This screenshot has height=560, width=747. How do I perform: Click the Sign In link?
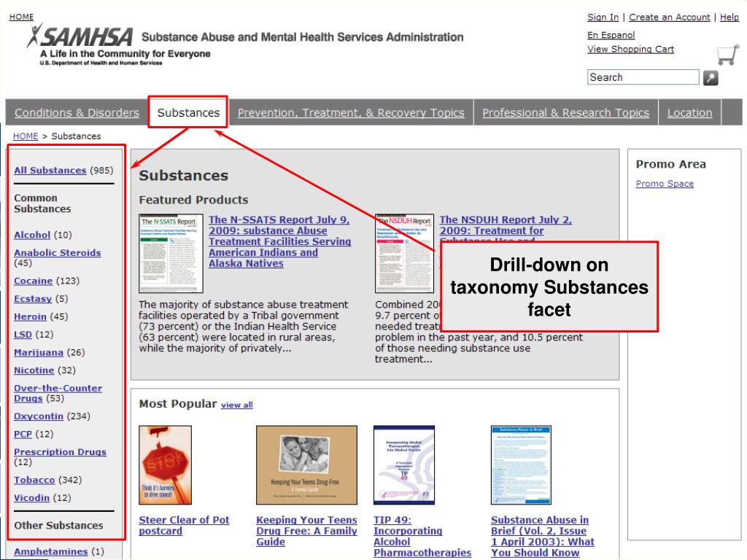(x=603, y=17)
